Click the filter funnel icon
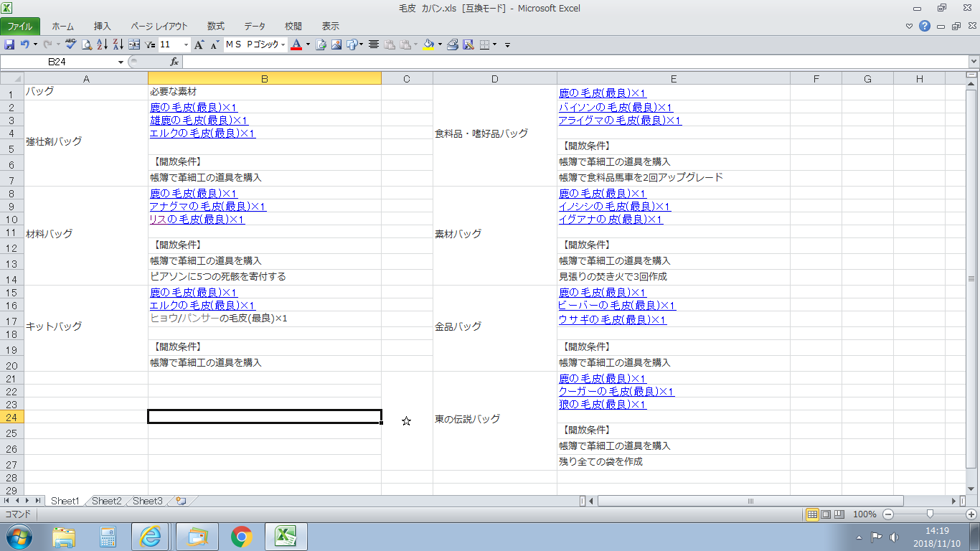This screenshot has height=551, width=980. 150,44
